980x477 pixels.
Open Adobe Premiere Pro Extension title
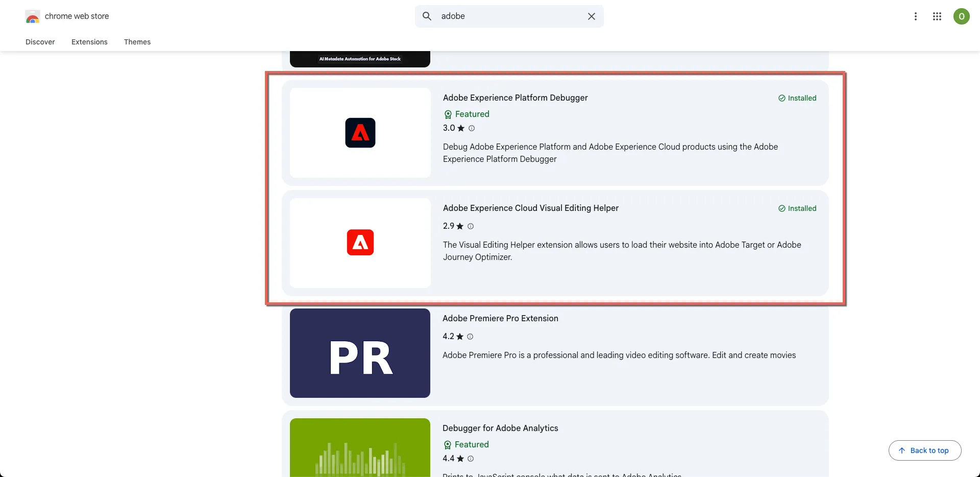coord(500,318)
